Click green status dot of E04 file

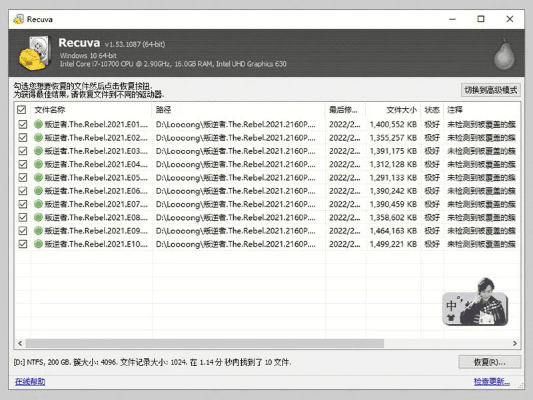[x=38, y=164]
